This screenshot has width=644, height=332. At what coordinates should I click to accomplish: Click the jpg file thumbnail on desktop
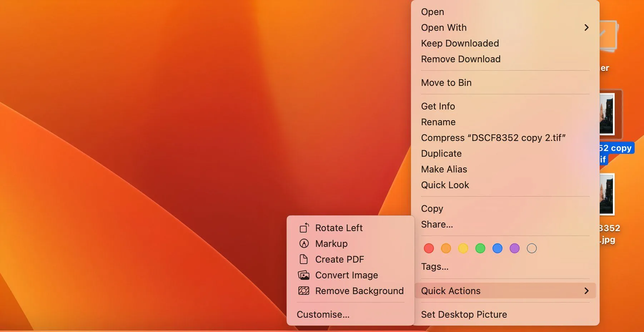[x=608, y=195]
